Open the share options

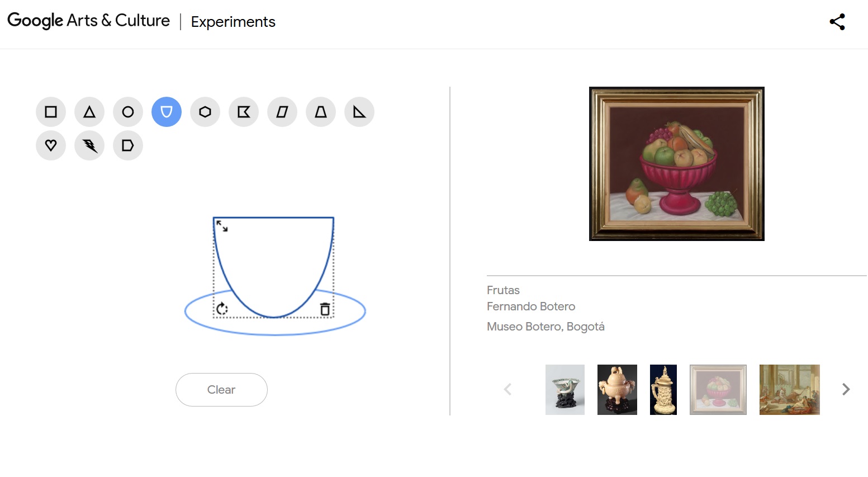click(837, 22)
